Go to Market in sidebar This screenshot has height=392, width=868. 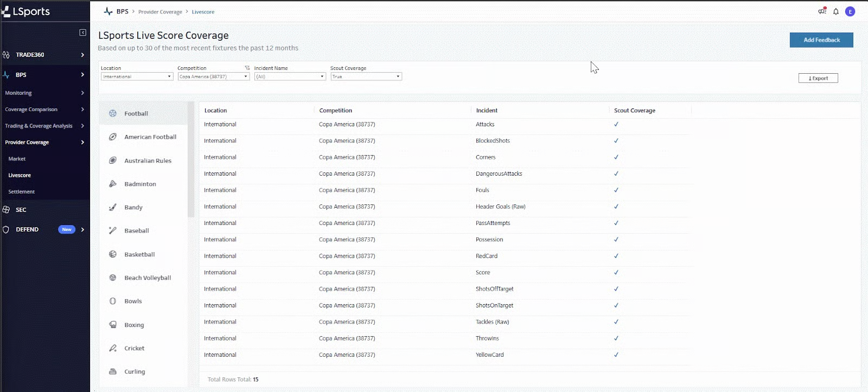point(17,159)
